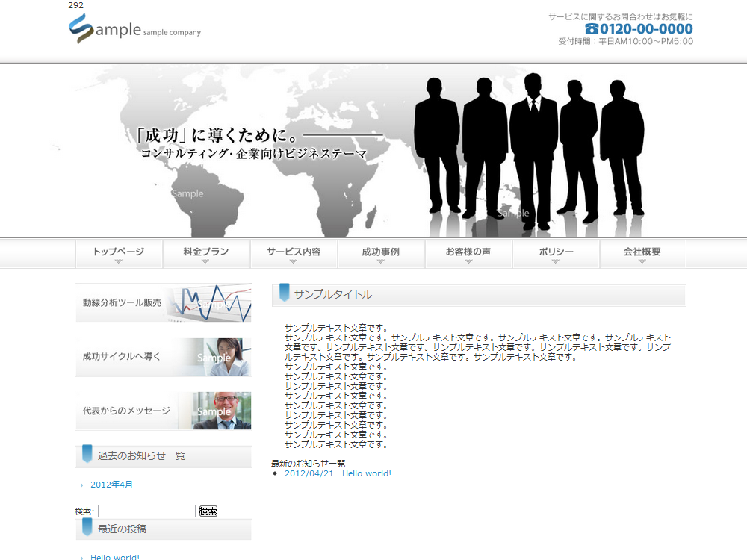Open the 2012/04/21 news date link

pos(309,473)
